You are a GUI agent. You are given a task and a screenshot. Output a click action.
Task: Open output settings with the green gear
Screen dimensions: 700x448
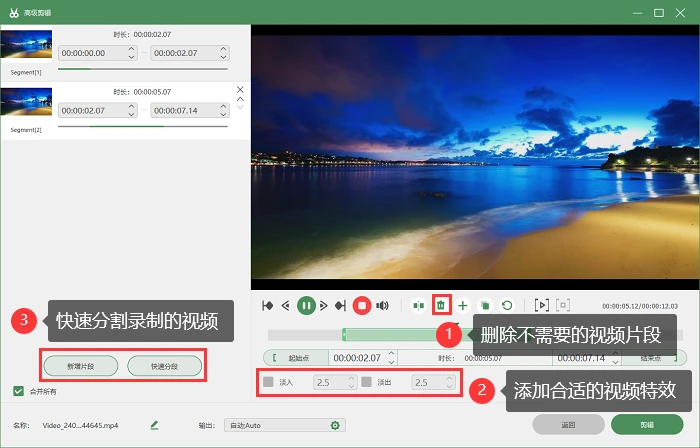click(x=335, y=425)
